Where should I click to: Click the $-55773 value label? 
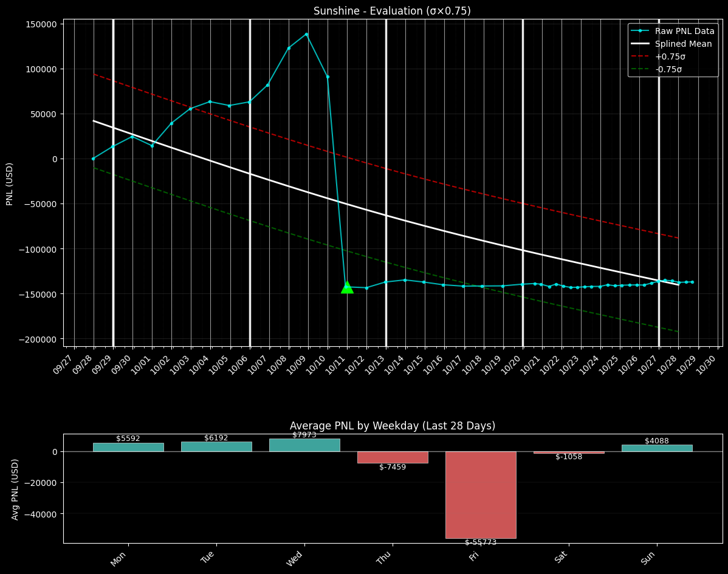[481, 542]
